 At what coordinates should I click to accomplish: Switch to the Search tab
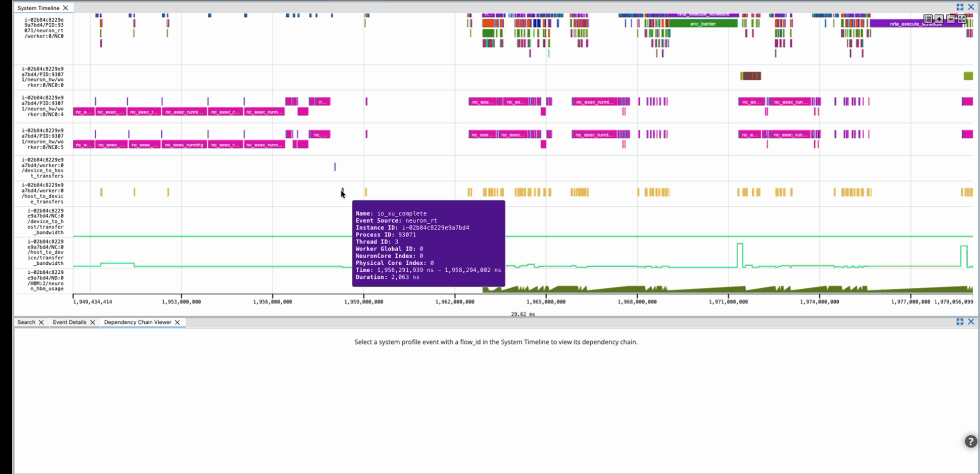pyautogui.click(x=26, y=322)
